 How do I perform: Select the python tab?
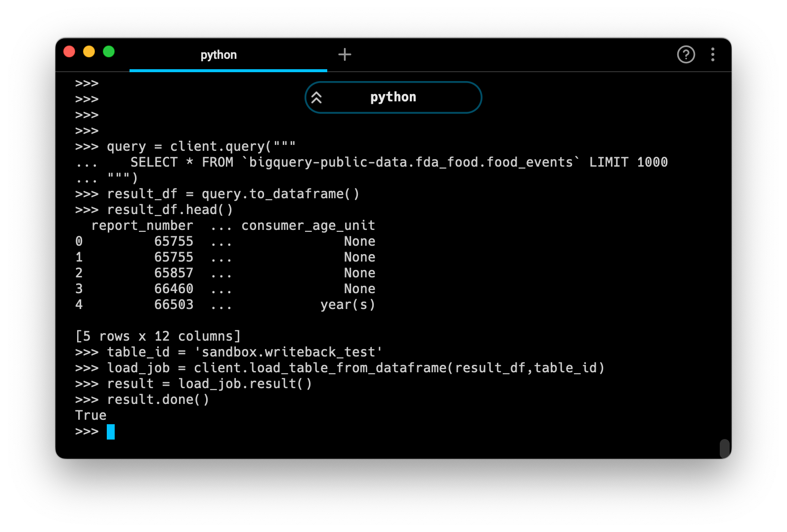click(228, 55)
